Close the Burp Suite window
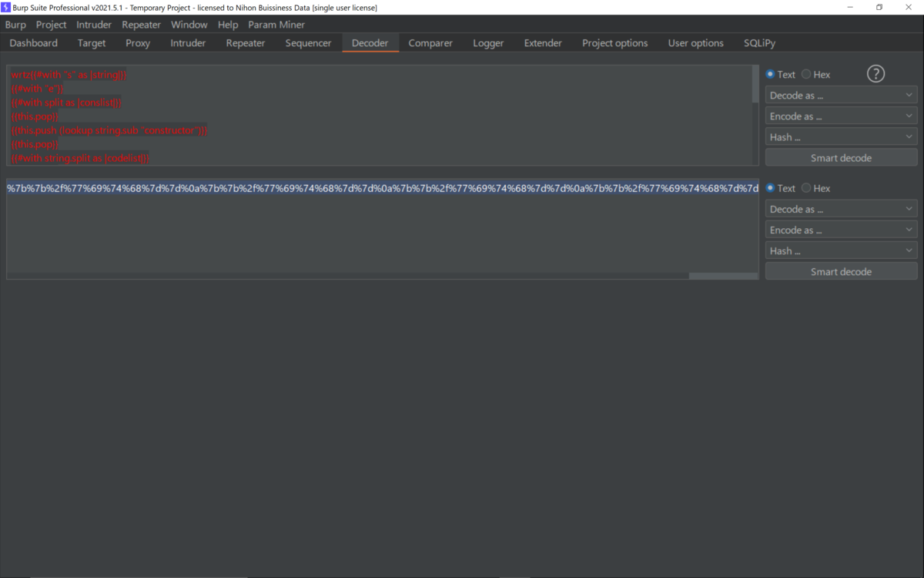Screen dimensions: 924x578 (909, 7)
